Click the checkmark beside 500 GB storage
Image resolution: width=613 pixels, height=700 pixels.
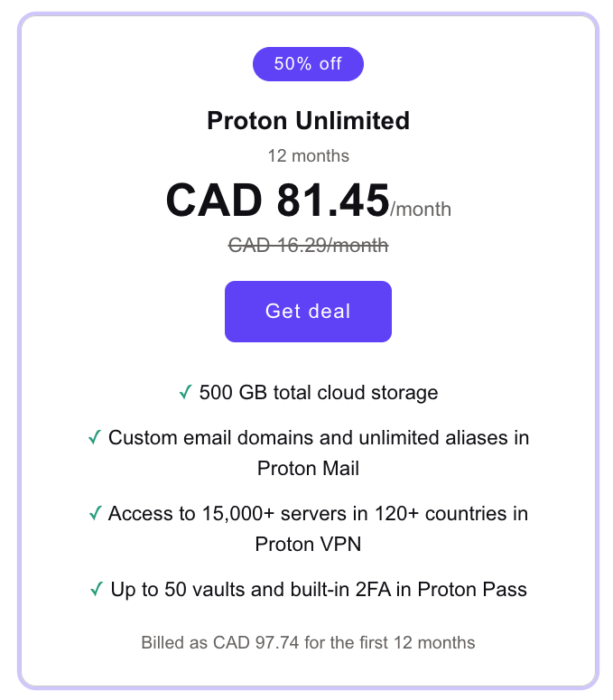point(185,392)
